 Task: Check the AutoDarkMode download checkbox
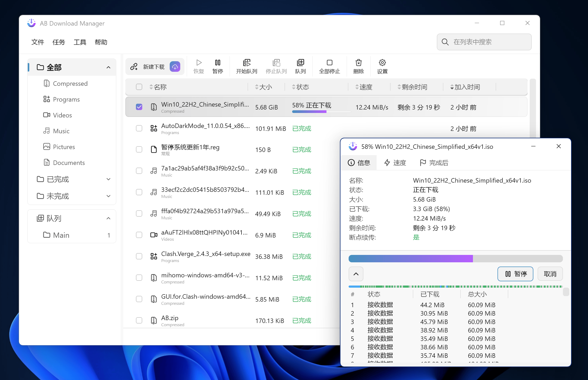[139, 128]
